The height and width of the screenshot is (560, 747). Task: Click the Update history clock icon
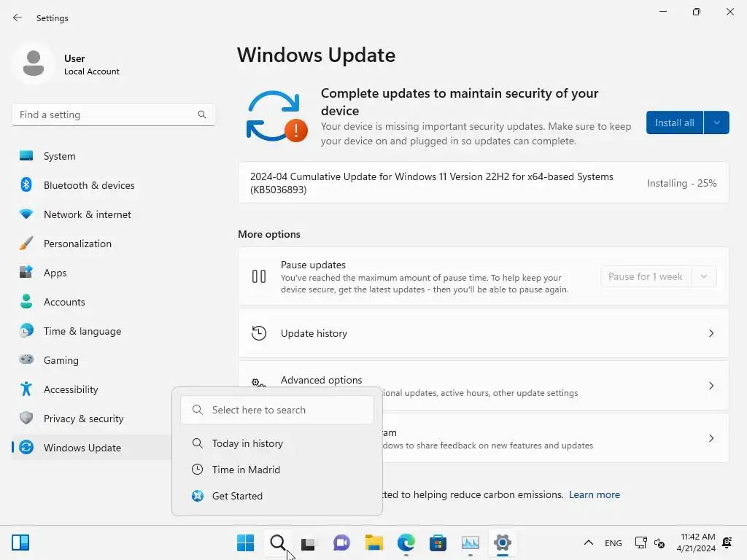pyautogui.click(x=259, y=333)
